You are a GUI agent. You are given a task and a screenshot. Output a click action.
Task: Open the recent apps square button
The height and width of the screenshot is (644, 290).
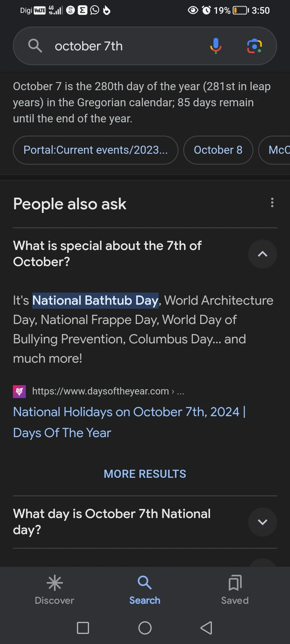tap(83, 628)
